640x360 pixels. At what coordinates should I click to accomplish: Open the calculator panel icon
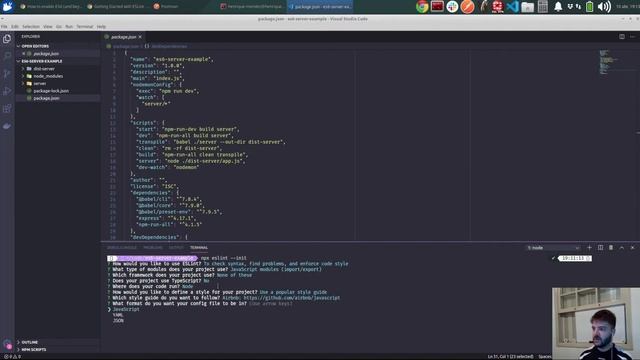[542, 7]
